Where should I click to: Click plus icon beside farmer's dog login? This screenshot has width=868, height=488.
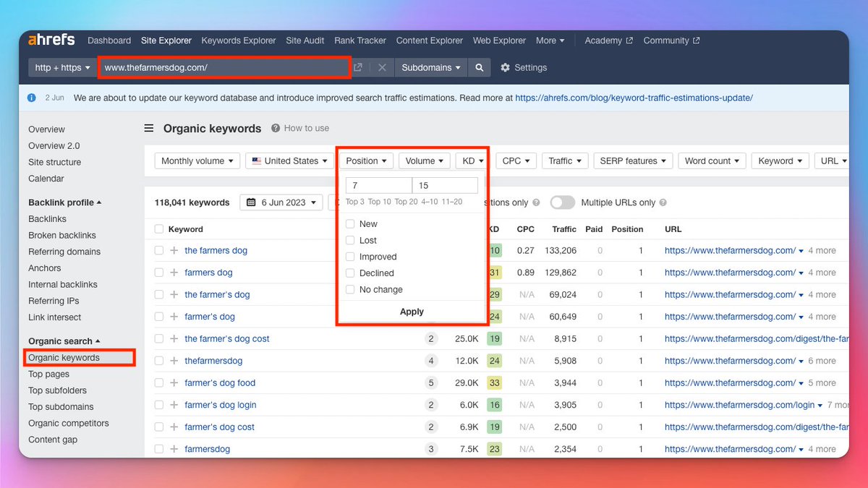[174, 405]
